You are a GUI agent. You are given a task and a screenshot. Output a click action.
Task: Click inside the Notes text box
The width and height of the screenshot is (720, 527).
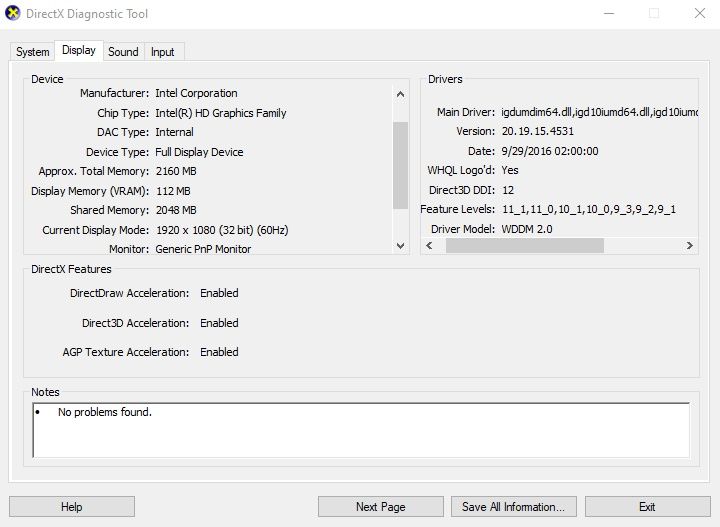tap(361, 430)
